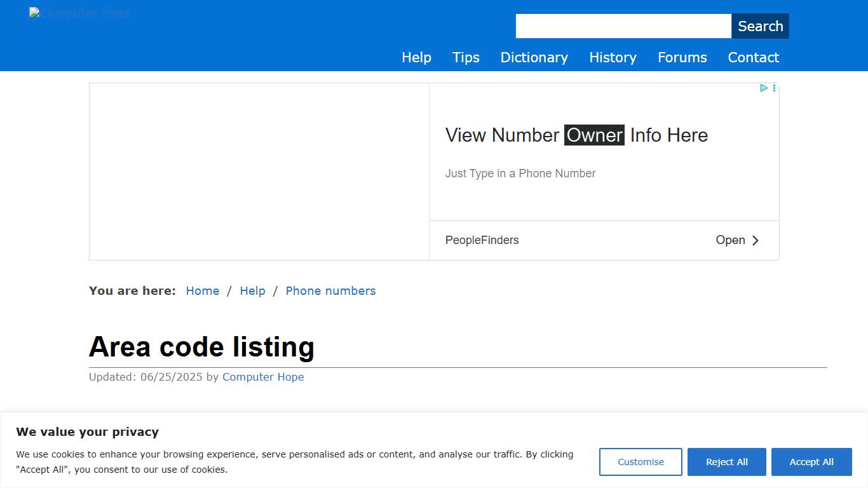The height and width of the screenshot is (488, 868).
Task: Accept all cookies via Accept All button
Action: [811, 462]
